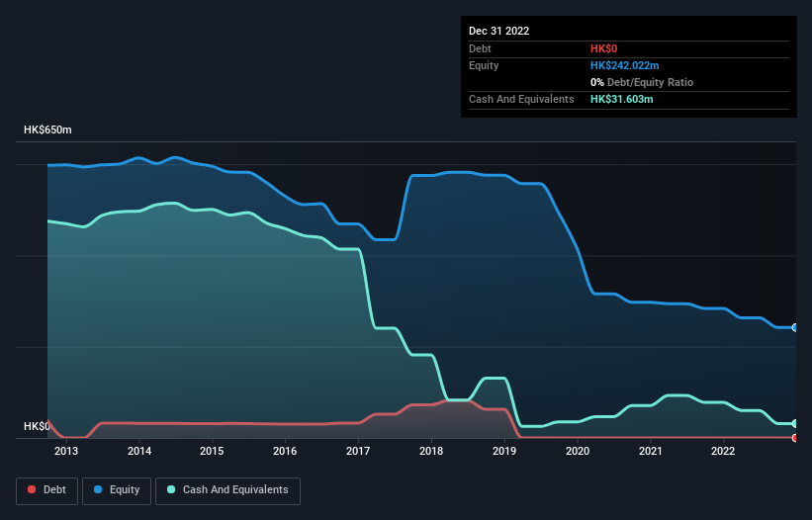Select the 2013 x-axis label
812x520 pixels.
point(66,451)
